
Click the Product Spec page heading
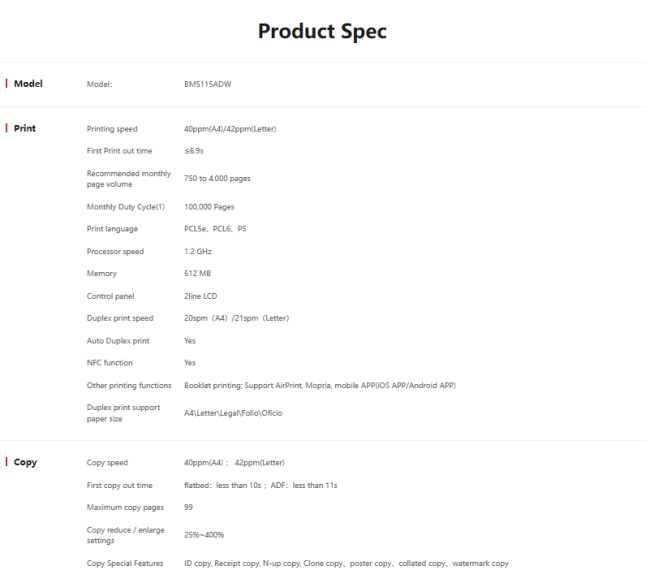tap(322, 31)
